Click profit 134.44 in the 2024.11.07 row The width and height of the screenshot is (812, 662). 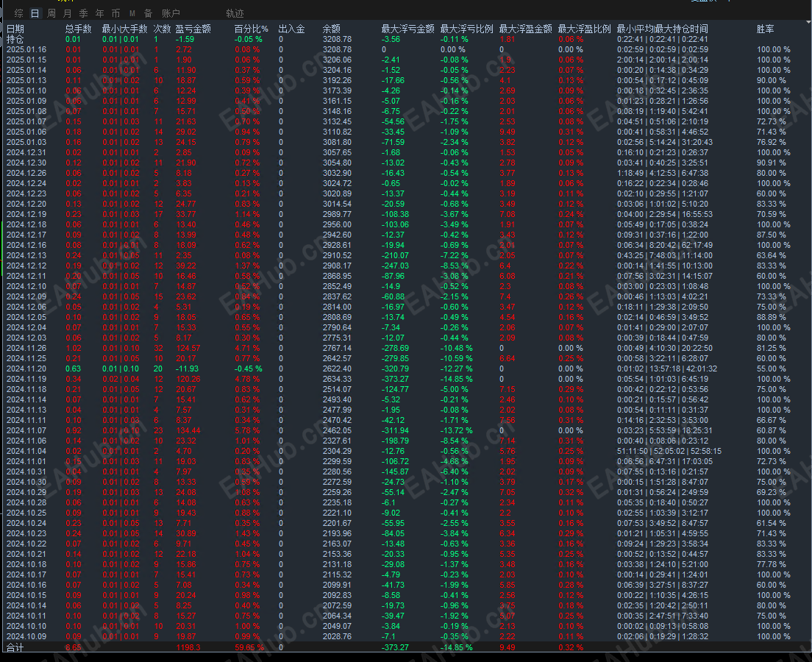(188, 430)
